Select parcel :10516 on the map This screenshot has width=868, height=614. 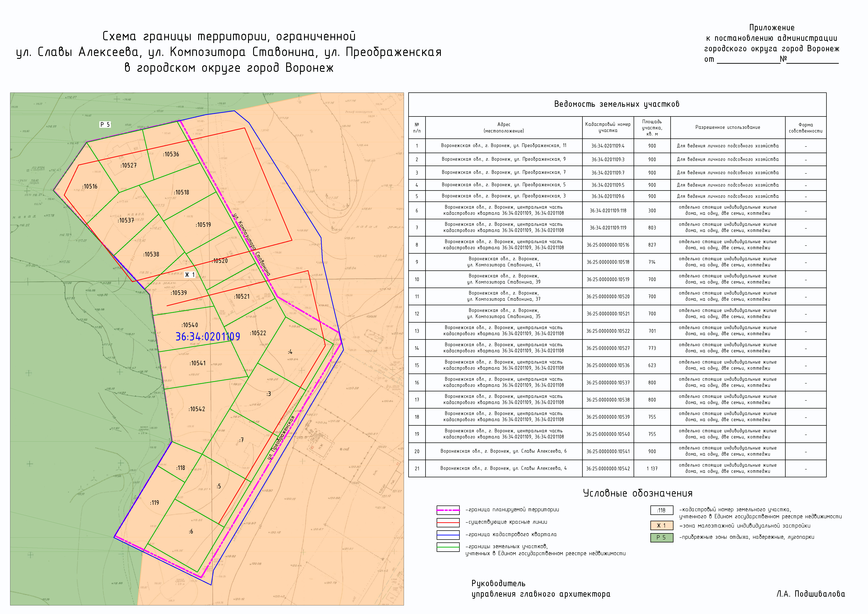(x=90, y=187)
